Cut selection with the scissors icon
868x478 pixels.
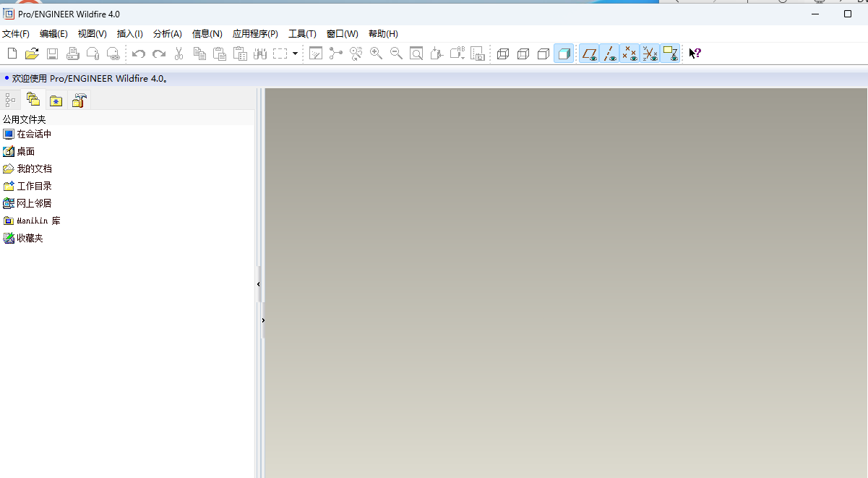tap(179, 54)
